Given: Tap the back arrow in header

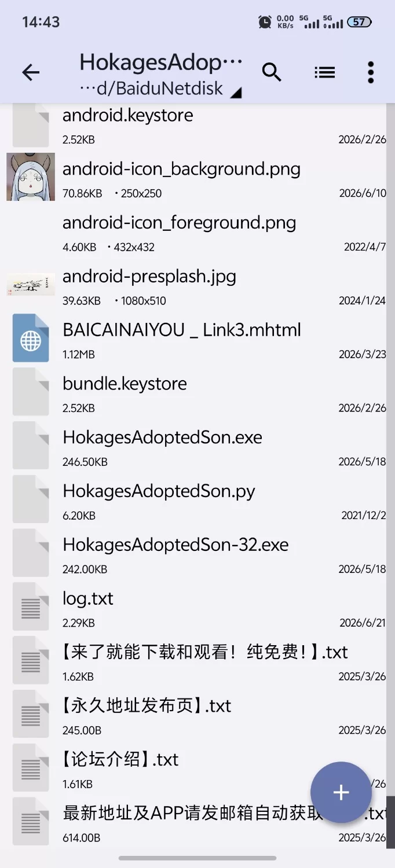Looking at the screenshot, I should [31, 72].
